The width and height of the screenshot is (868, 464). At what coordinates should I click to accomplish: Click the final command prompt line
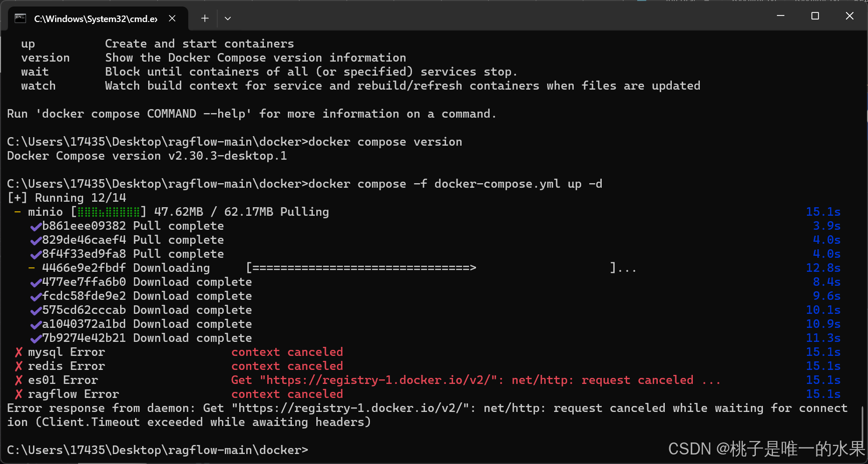[x=158, y=450]
